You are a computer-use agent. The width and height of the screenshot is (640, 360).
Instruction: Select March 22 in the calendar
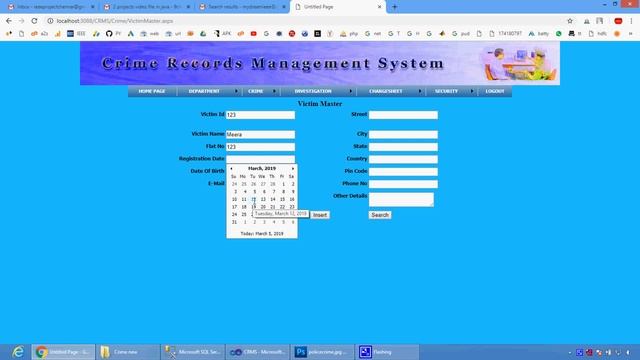coord(282,207)
